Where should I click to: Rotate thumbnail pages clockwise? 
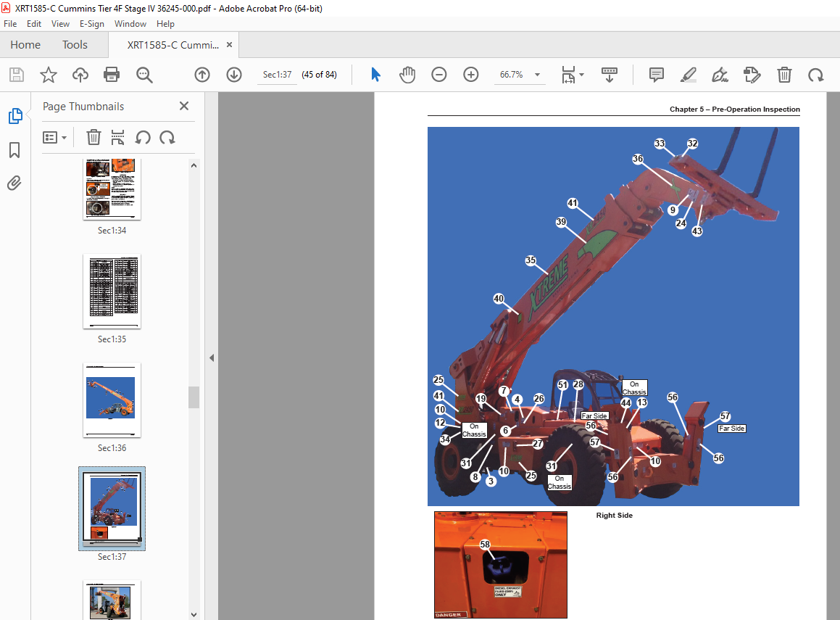pyautogui.click(x=167, y=138)
